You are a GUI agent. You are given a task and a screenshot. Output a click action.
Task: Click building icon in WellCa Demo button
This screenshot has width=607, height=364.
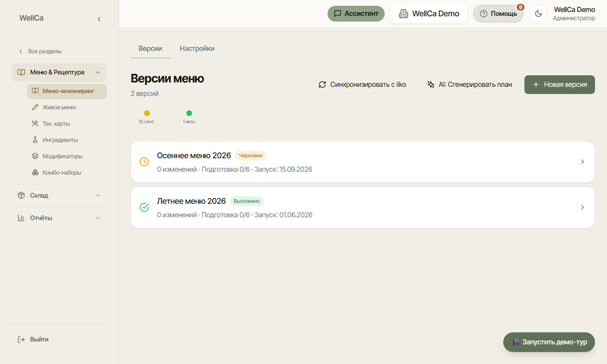coord(404,13)
